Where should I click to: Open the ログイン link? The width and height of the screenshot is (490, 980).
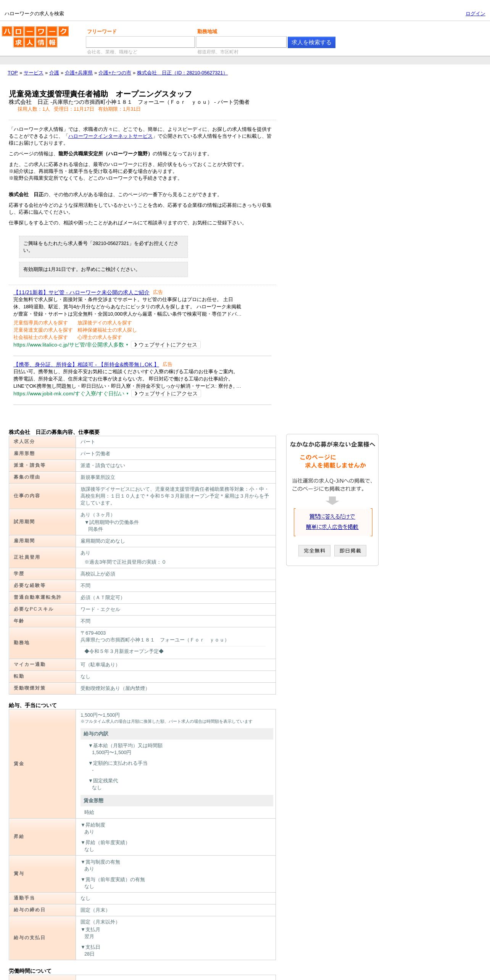tap(475, 14)
